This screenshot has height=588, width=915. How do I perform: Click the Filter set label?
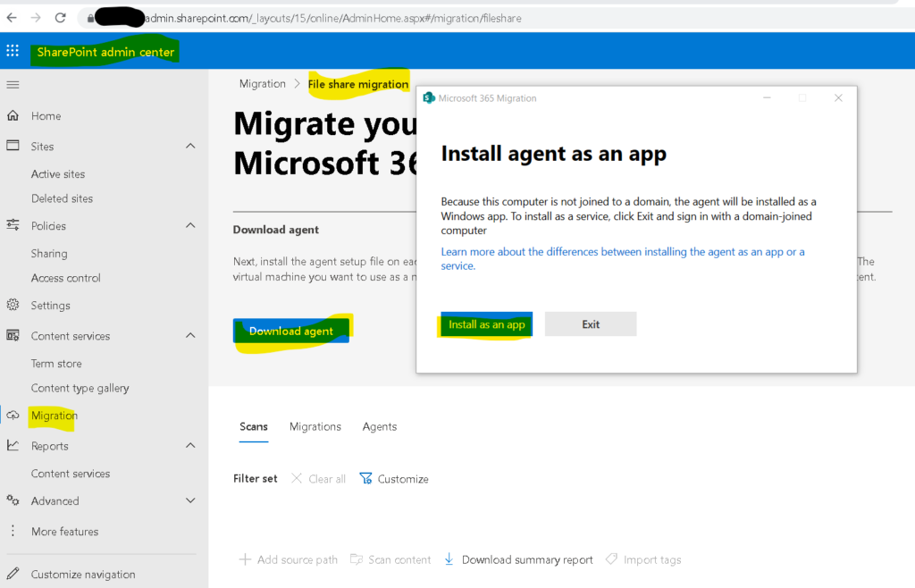[x=255, y=478]
